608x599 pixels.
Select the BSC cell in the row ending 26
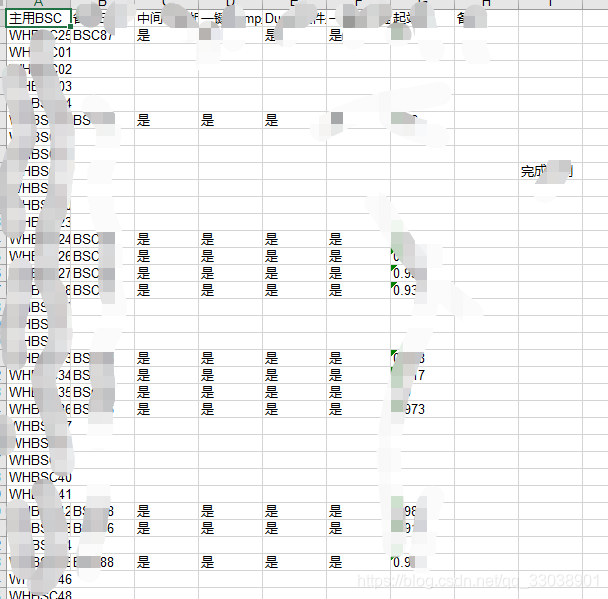[102, 256]
